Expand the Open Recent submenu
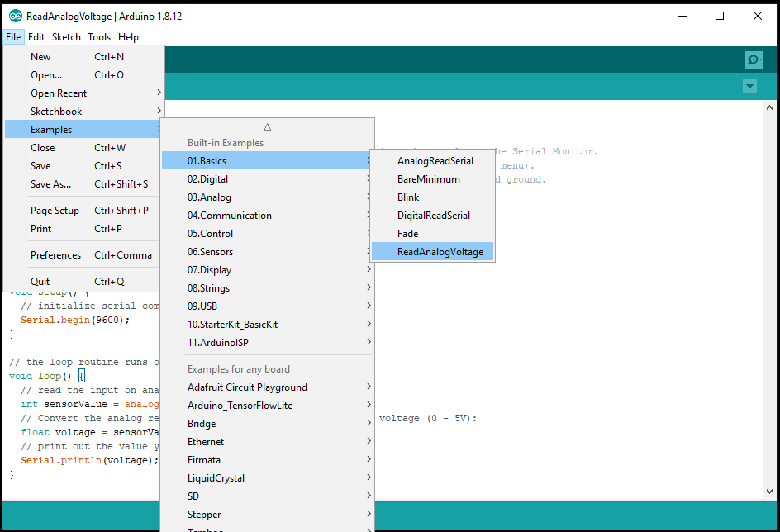Screen dimensions: 780x532 (x=83, y=93)
